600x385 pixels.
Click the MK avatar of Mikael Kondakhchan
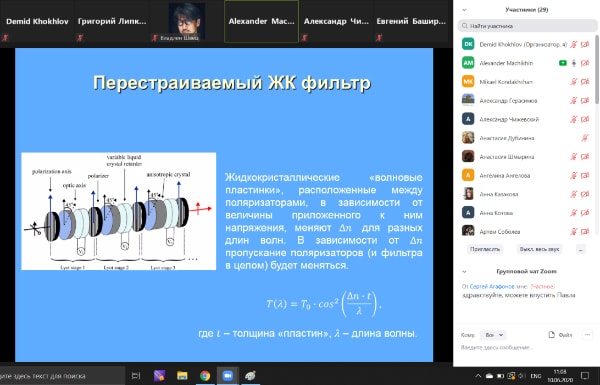tap(468, 82)
